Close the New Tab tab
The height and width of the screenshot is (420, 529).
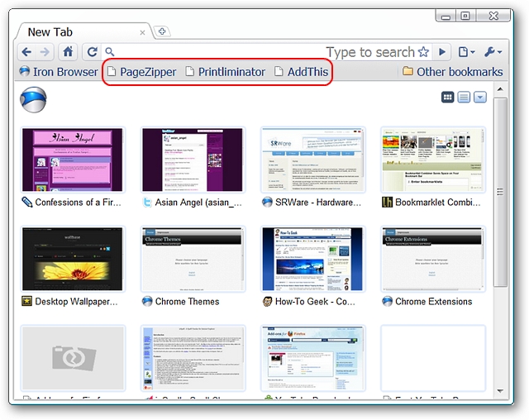point(142,32)
